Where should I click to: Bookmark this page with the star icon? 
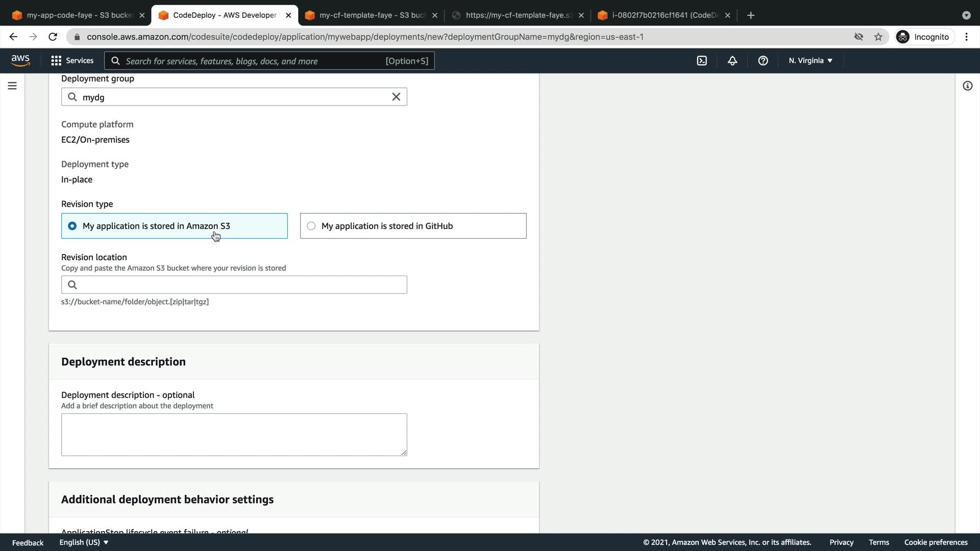878,37
